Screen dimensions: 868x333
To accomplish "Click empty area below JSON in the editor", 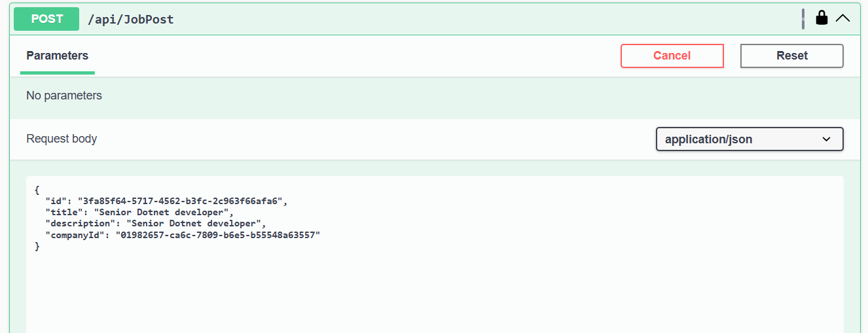I will (435, 294).
